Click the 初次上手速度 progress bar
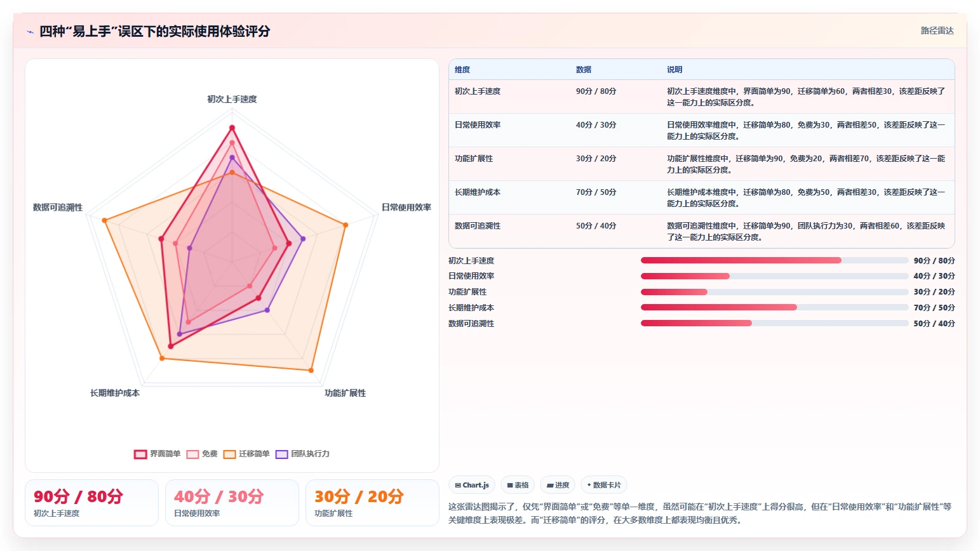The width and height of the screenshot is (980, 551). coord(774,260)
